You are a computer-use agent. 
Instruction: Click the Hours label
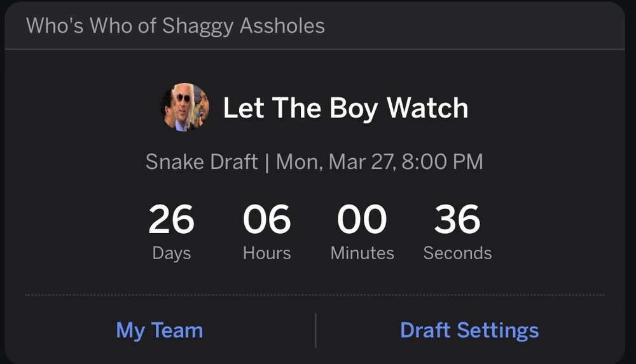(266, 253)
